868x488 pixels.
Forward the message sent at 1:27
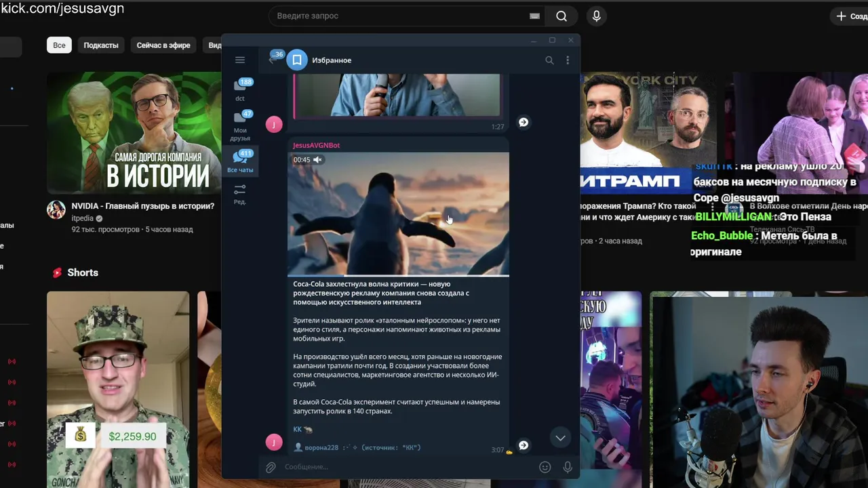pos(524,122)
